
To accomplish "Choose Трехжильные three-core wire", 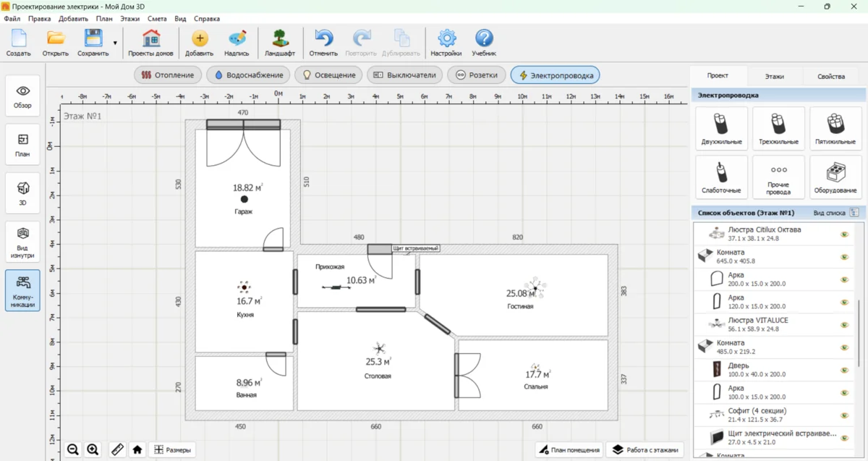I will click(778, 129).
